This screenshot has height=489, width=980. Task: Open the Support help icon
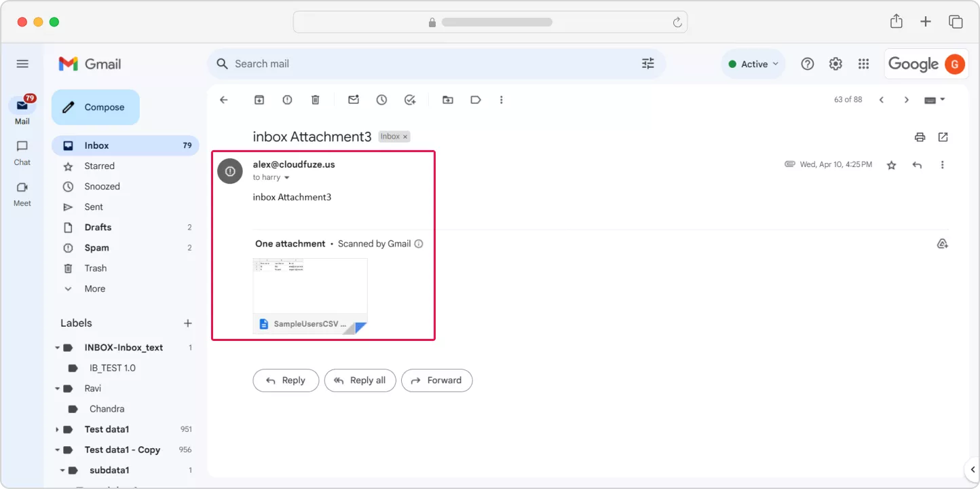(x=807, y=64)
